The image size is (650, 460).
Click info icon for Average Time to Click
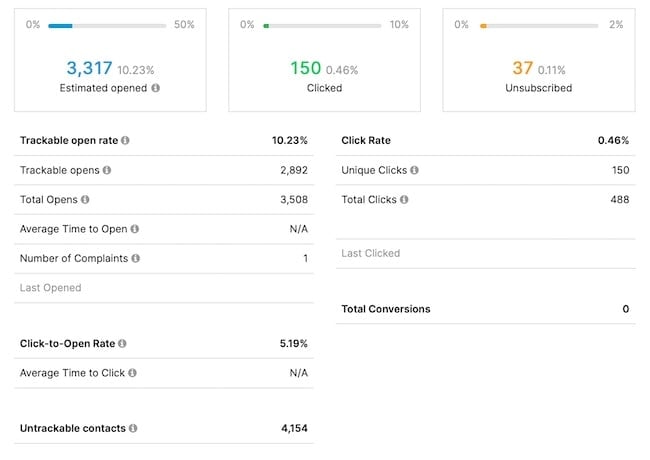click(x=133, y=373)
